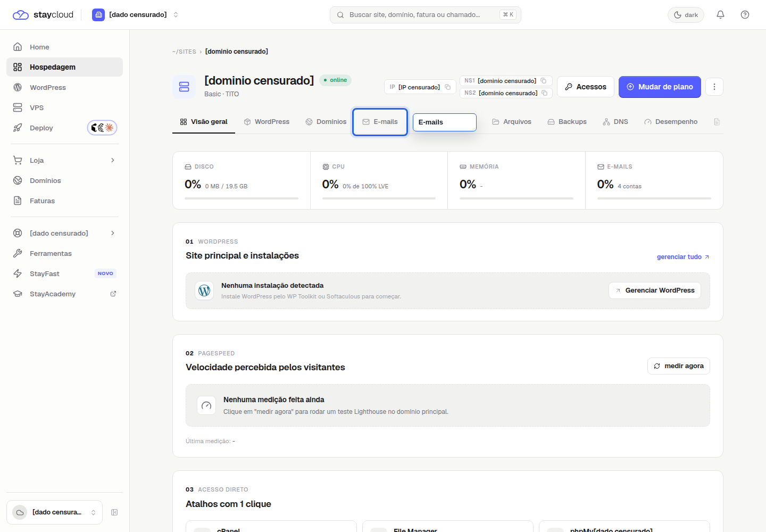
Task: Click the Deploy AI providers badge
Action: point(102,128)
